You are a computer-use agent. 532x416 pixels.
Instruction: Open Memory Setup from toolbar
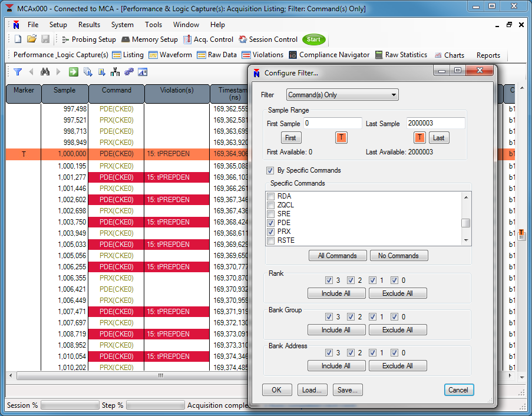pyautogui.click(x=149, y=39)
